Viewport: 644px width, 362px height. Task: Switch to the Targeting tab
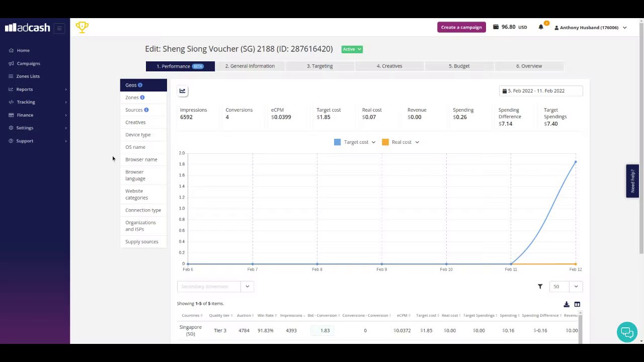coord(319,66)
